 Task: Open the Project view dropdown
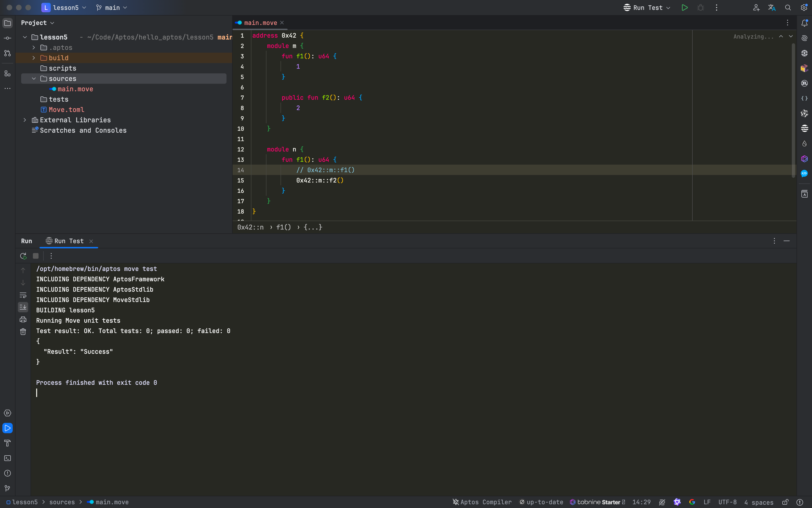coord(38,23)
